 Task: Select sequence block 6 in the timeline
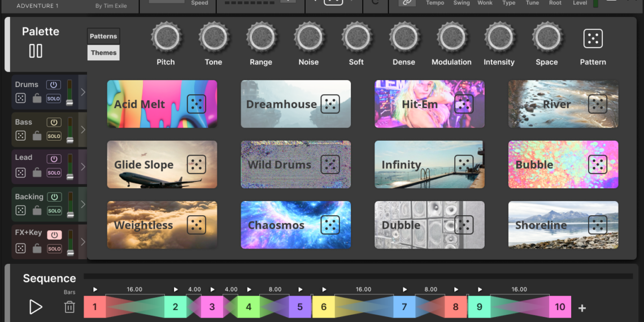[x=324, y=307]
